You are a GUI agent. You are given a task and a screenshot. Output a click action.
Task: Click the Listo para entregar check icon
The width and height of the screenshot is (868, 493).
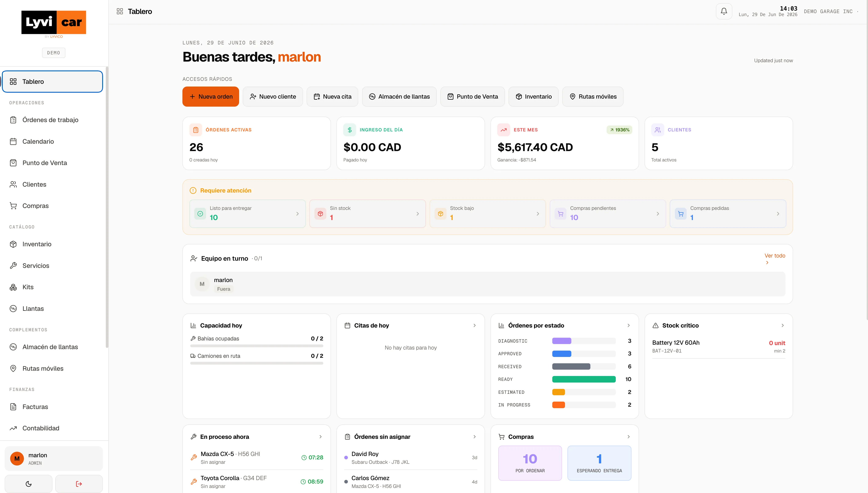coord(200,214)
